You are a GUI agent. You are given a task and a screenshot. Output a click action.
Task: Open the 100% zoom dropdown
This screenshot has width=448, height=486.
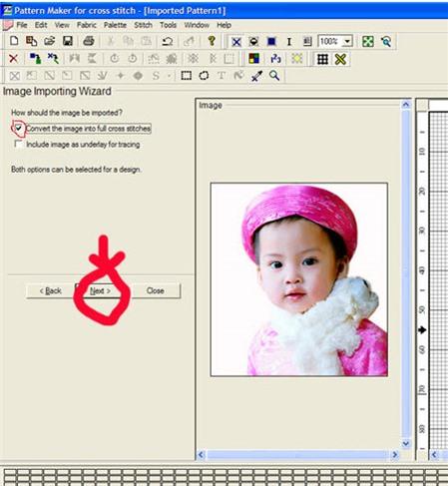pyautogui.click(x=347, y=42)
